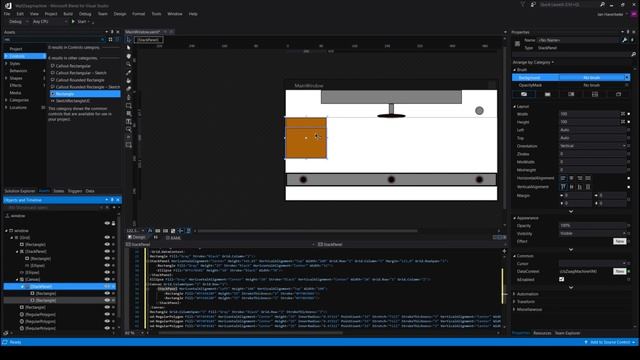Select the Pan hand tool
This screenshot has height=360, width=640.
[x=129, y=56]
